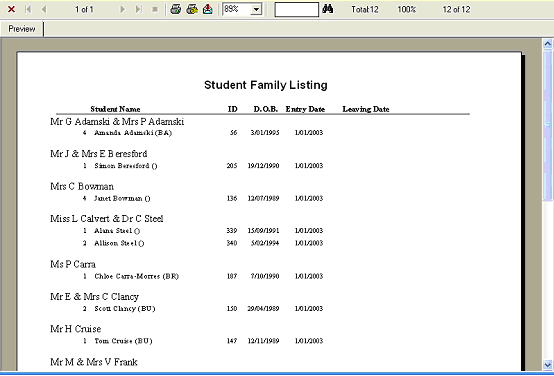Select family Mr G Adamski & Mrs P Adamski
Image resolution: width=554 pixels, height=376 pixels.
pos(117,122)
